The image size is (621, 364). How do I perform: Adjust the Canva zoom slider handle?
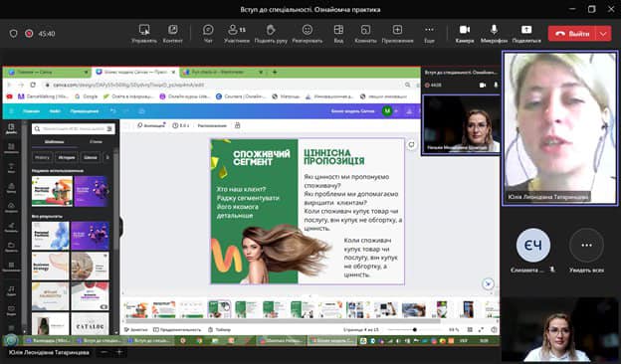(x=415, y=329)
